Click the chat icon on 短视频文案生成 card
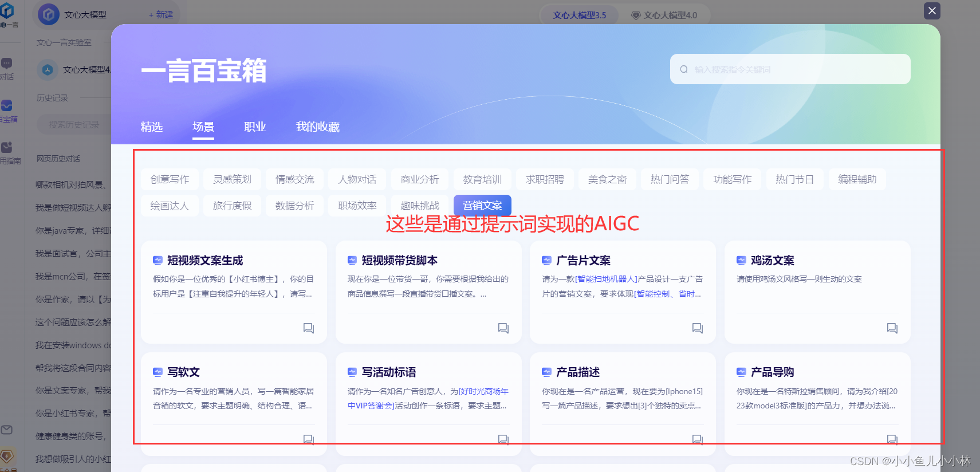 pyautogui.click(x=309, y=328)
